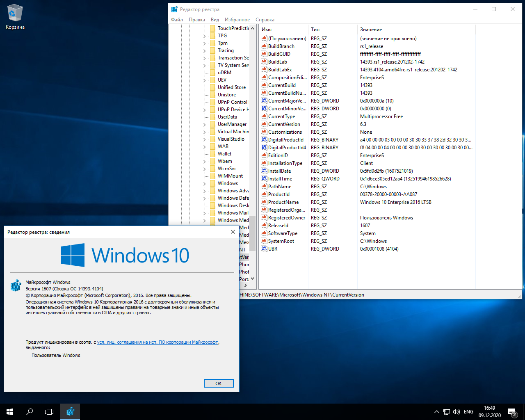Expand the TV System Services node
Screen dimensions: 525x420
point(205,65)
